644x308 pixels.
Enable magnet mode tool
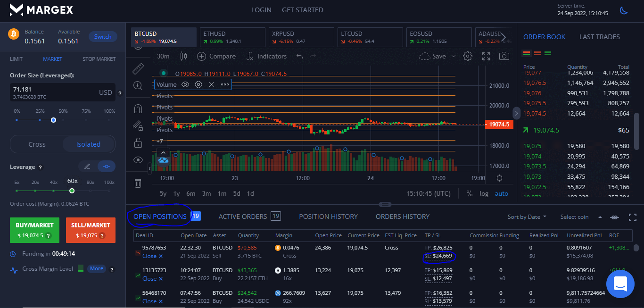tap(138, 109)
